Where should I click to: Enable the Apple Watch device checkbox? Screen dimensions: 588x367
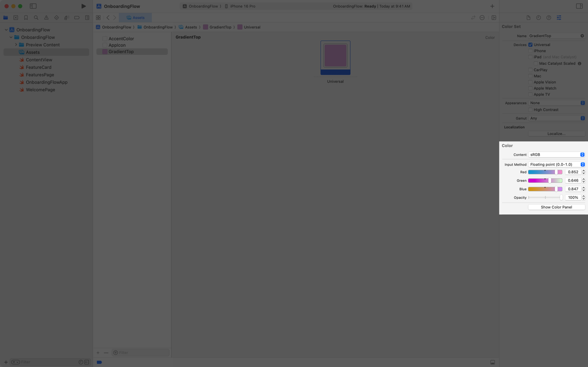(530, 88)
